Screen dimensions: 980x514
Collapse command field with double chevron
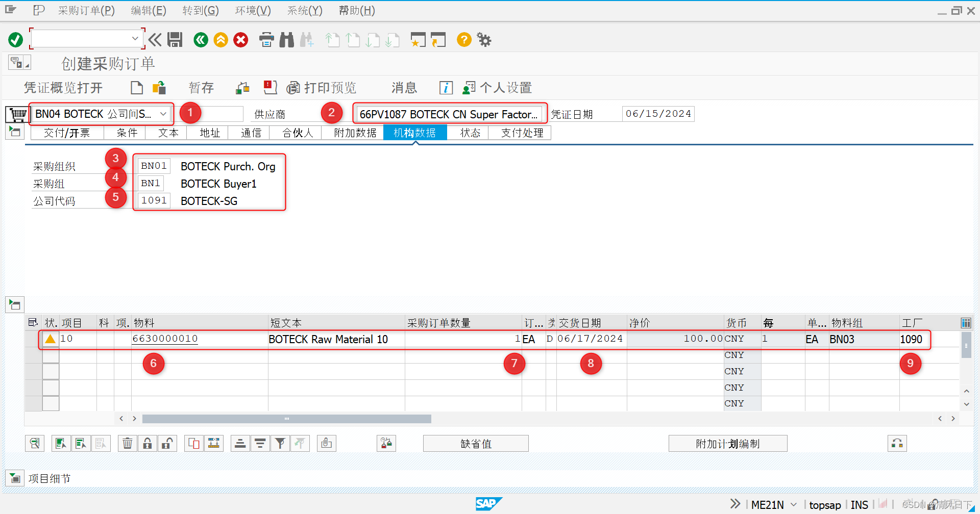pyautogui.click(x=155, y=40)
